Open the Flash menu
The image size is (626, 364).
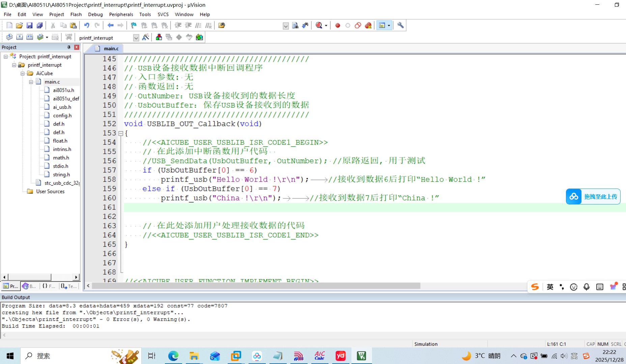click(x=76, y=15)
